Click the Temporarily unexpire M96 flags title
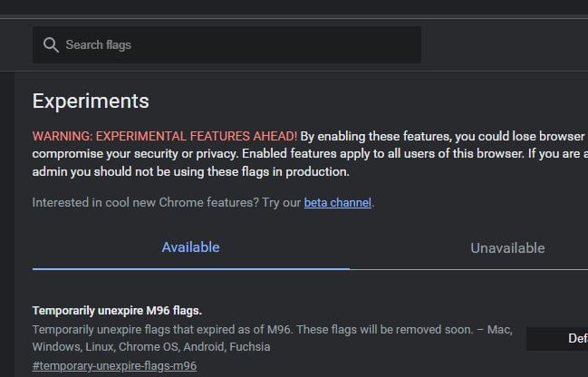 117,311
